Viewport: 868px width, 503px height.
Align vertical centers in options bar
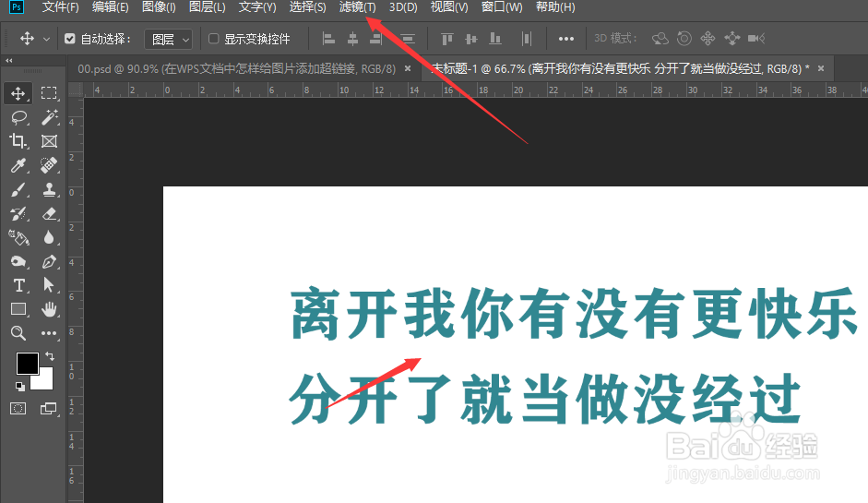[x=471, y=39]
